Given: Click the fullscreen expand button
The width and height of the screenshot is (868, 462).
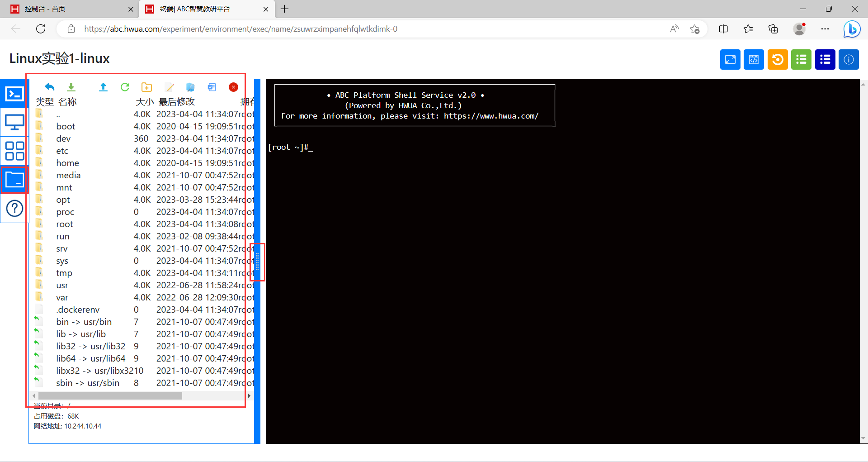Looking at the screenshot, I should 730,59.
